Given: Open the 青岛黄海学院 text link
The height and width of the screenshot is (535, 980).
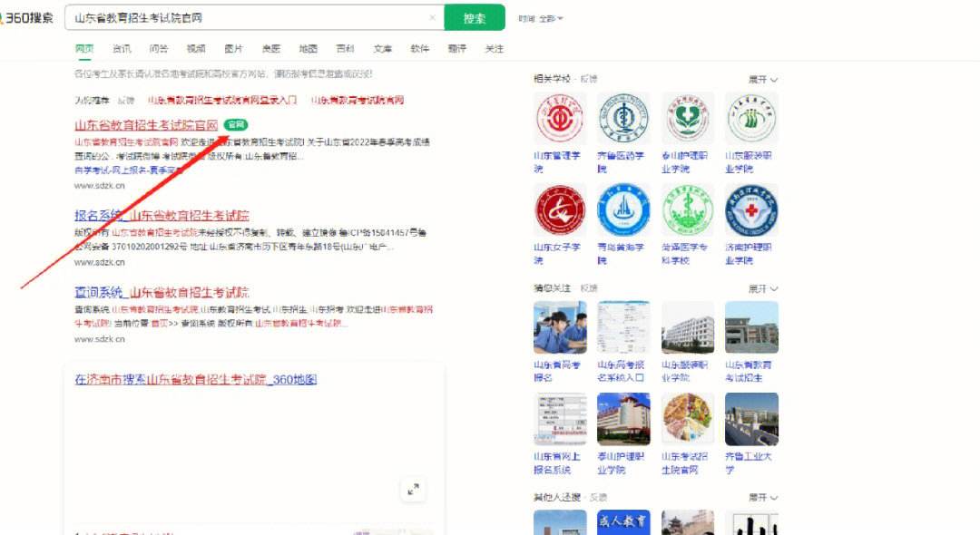Looking at the screenshot, I should pyautogui.click(x=621, y=254).
